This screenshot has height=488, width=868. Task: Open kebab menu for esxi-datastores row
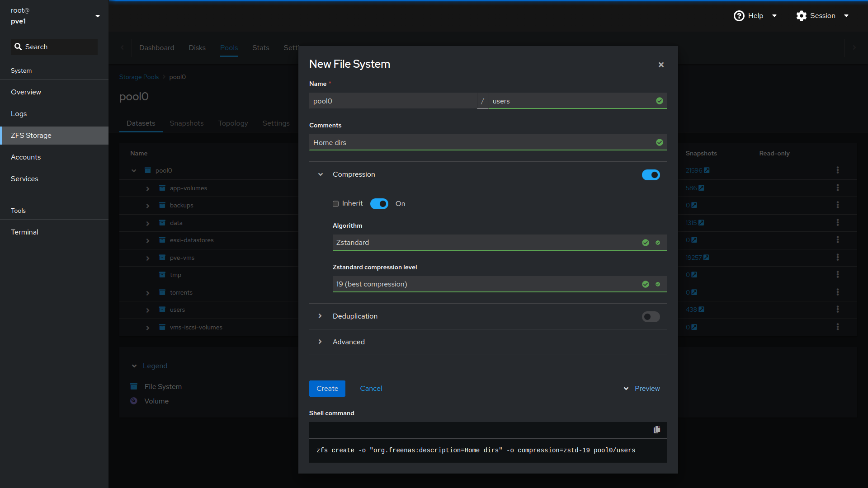[838, 239]
